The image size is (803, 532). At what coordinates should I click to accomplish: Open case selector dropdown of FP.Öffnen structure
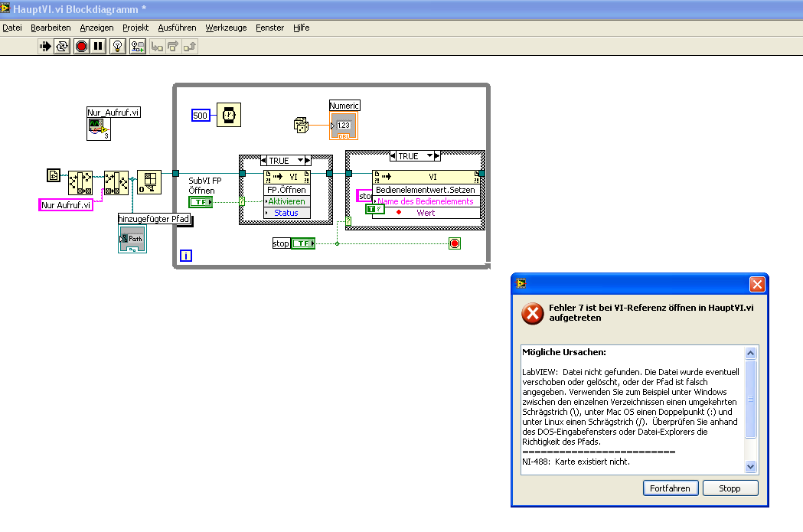coord(301,161)
